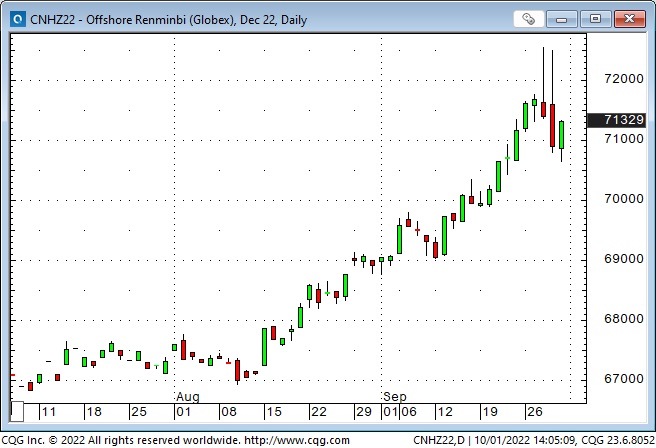Click the 25 date label on time axis
Screen dimensions: 656x448
coord(139,412)
